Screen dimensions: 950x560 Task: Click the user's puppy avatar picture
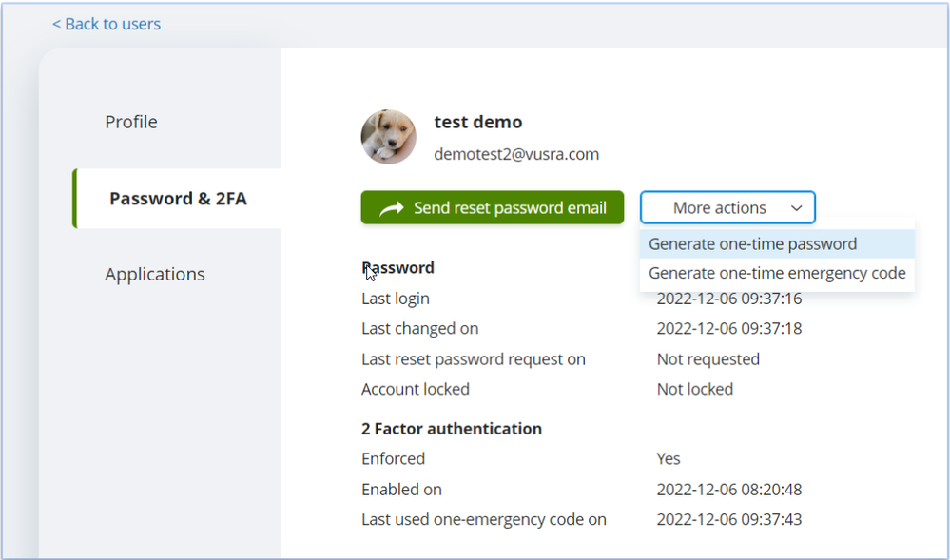388,137
